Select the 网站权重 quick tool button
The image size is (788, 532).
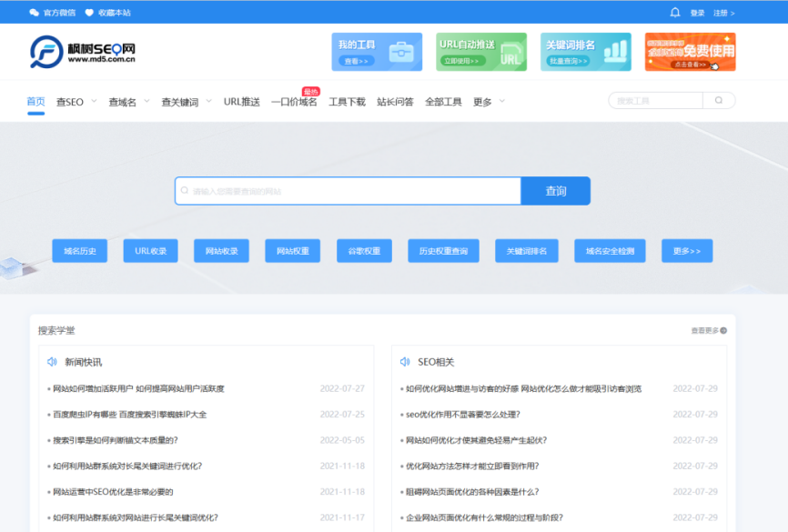click(x=293, y=251)
